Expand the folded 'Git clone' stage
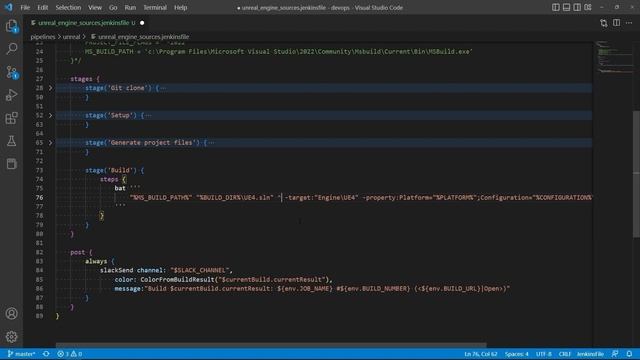Viewport: 640px width, 360px height. [51, 88]
